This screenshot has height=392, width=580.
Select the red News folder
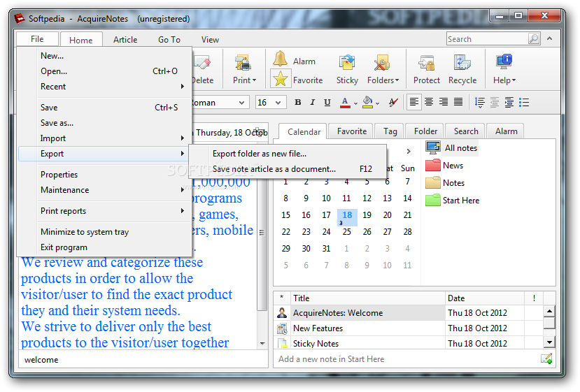[444, 165]
